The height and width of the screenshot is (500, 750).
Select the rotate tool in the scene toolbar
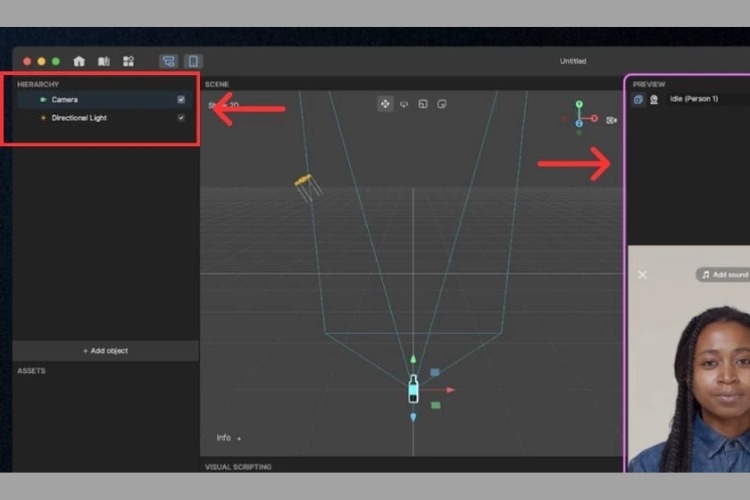click(404, 104)
